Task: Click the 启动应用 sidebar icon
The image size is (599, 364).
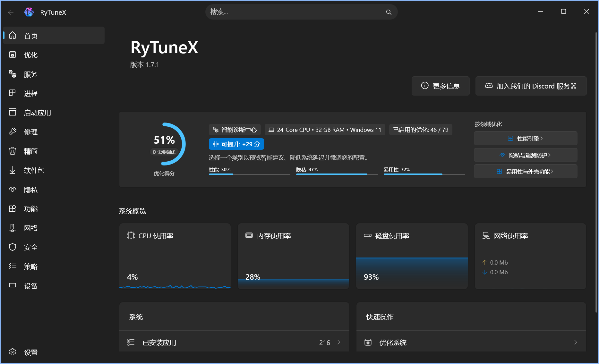Action: pos(13,112)
